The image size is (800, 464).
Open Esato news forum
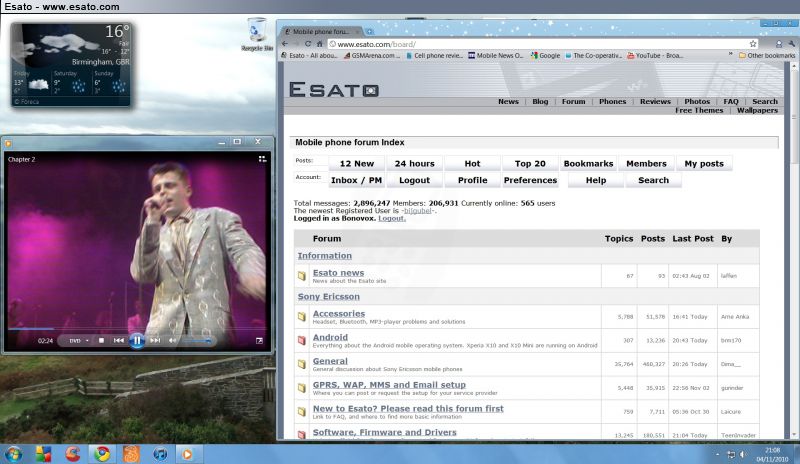click(338, 273)
